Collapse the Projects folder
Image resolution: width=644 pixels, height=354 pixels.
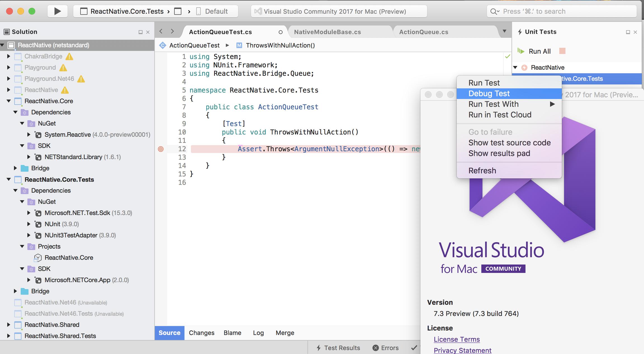click(22, 247)
